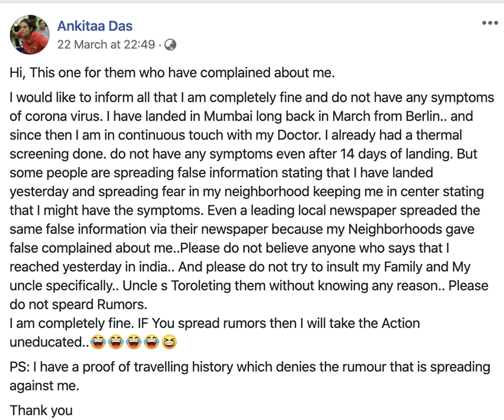
Task: Open the "22 March at 22:49" timestamp
Action: [x=106, y=44]
